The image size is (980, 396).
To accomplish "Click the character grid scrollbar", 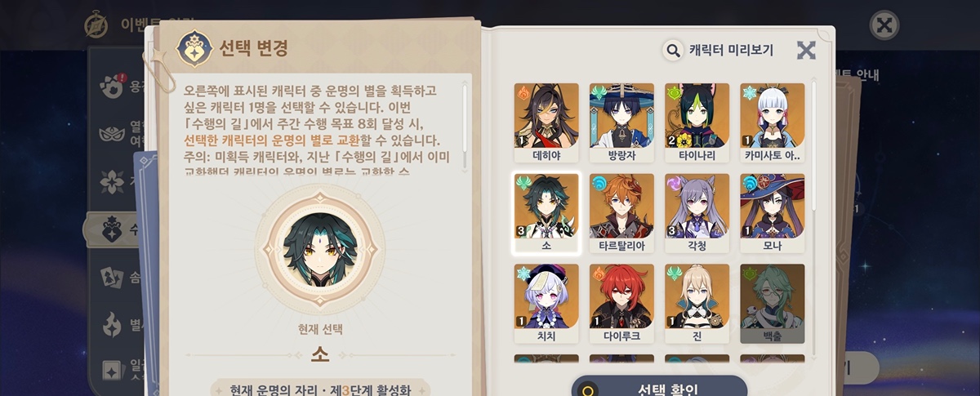I will [813, 148].
